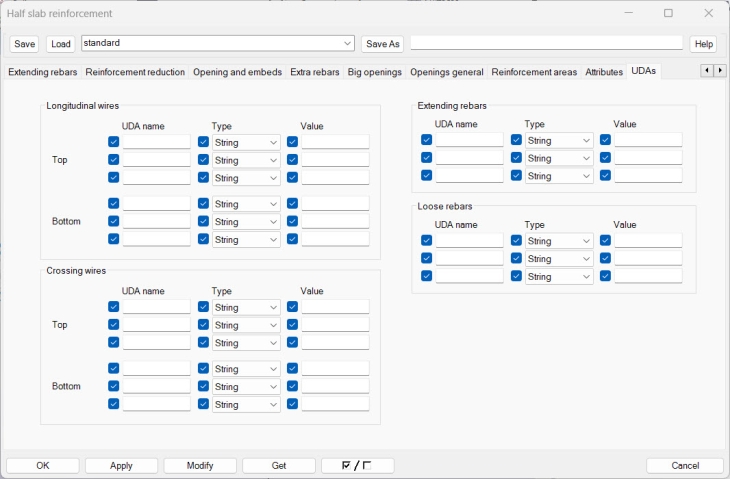Screen dimensions: 730x479
Task: Open the Reinforcement areas tab
Action: [534, 72]
